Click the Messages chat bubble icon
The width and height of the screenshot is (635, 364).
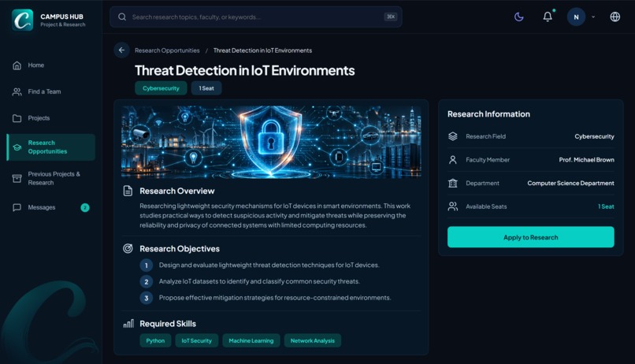[17, 208]
